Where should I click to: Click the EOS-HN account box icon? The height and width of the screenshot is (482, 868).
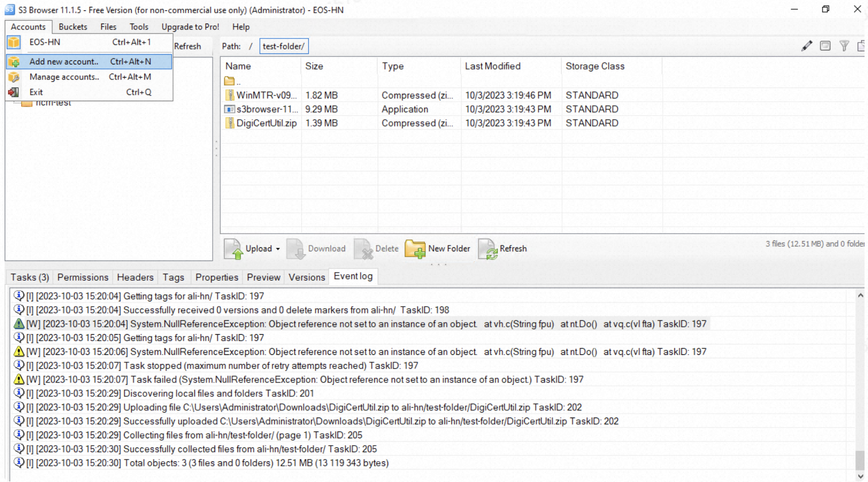(x=14, y=43)
